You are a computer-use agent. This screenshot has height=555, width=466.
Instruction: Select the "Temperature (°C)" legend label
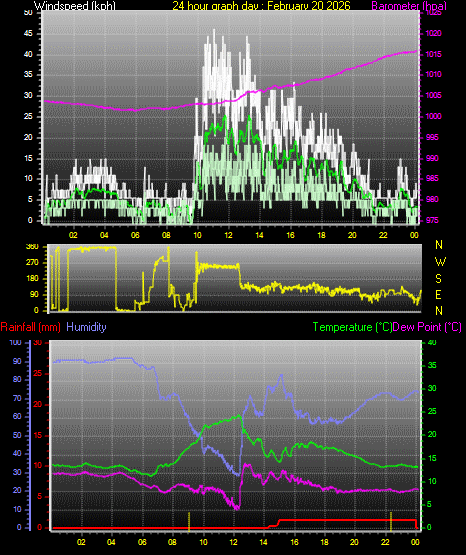pos(352,327)
